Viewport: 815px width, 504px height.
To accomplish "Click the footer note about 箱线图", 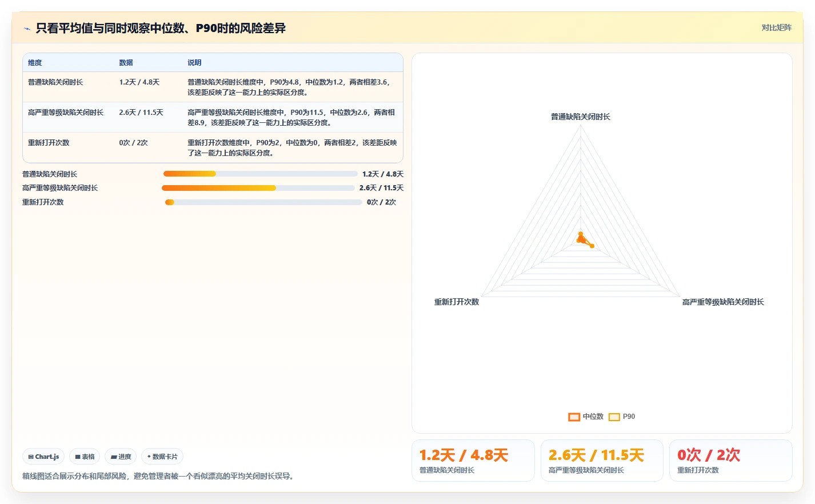I will (159, 476).
